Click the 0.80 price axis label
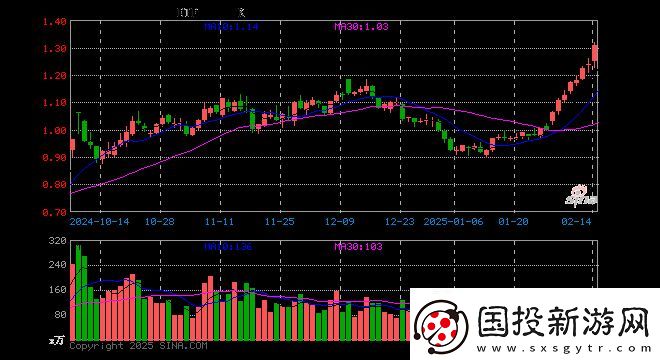660x360 pixels. [x=54, y=184]
